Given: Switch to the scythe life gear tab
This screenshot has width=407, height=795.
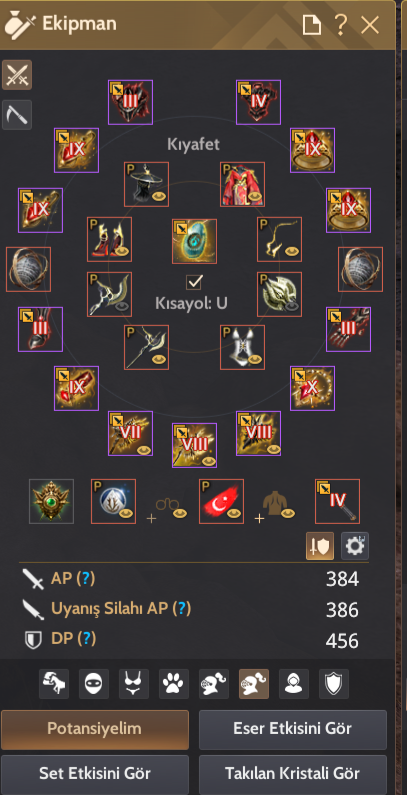Looking at the screenshot, I should point(17,115).
